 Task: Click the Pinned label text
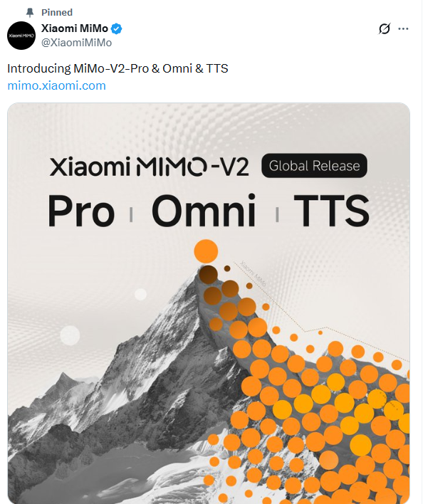pos(57,13)
